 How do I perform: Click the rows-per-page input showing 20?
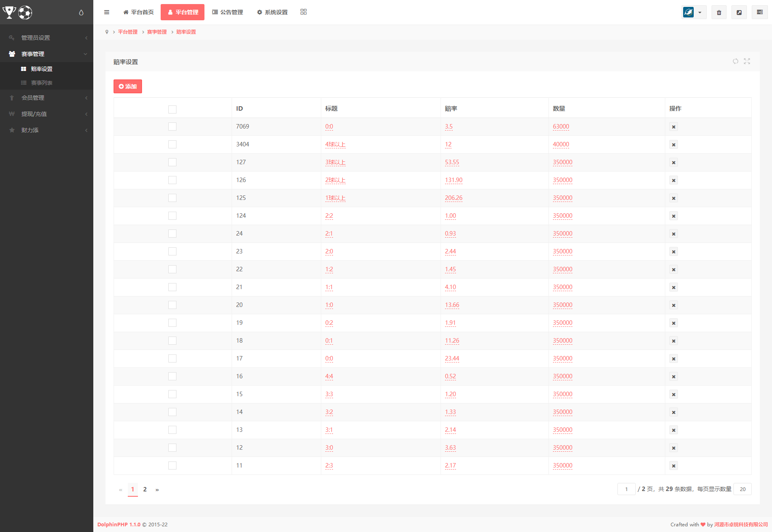(x=743, y=489)
